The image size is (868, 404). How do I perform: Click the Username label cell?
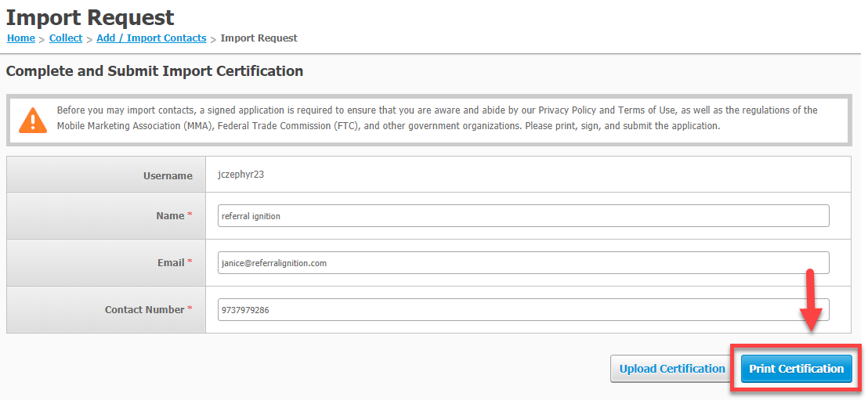click(107, 175)
